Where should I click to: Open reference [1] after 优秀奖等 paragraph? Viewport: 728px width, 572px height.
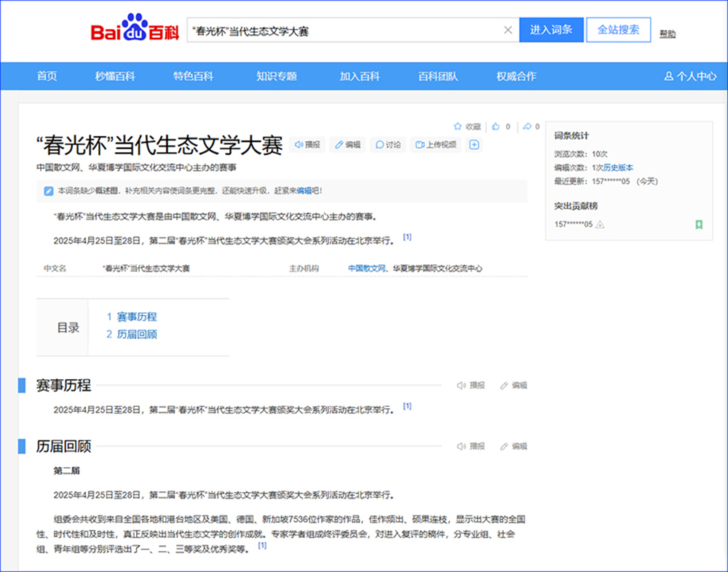(262, 545)
